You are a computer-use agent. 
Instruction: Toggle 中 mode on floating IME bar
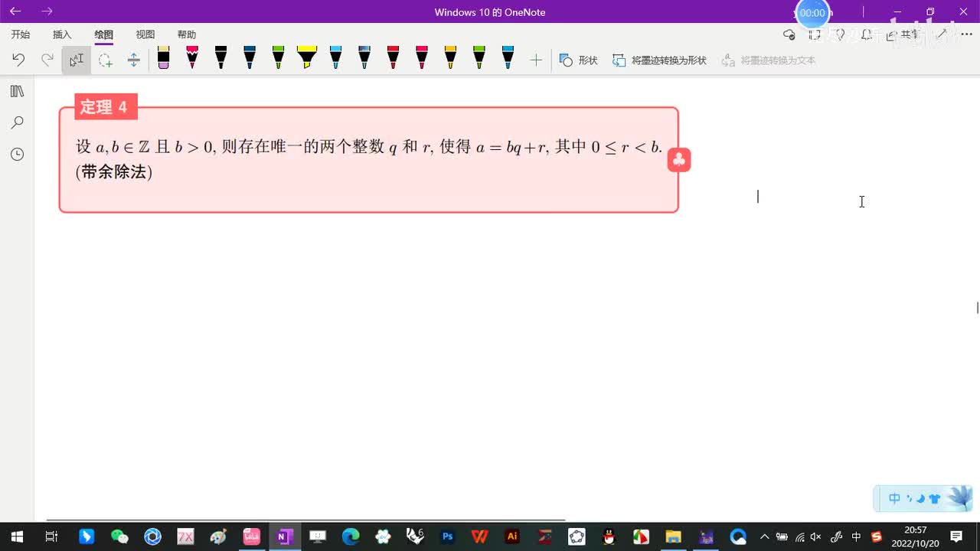894,499
